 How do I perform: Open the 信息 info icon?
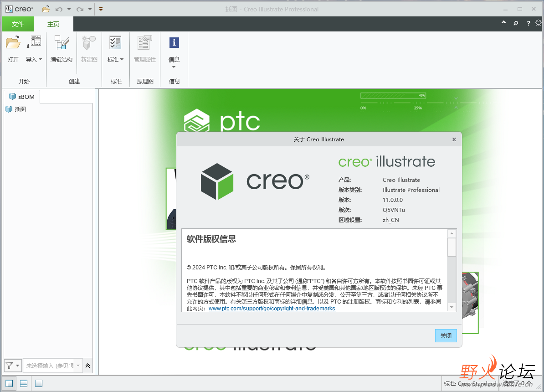[174, 42]
